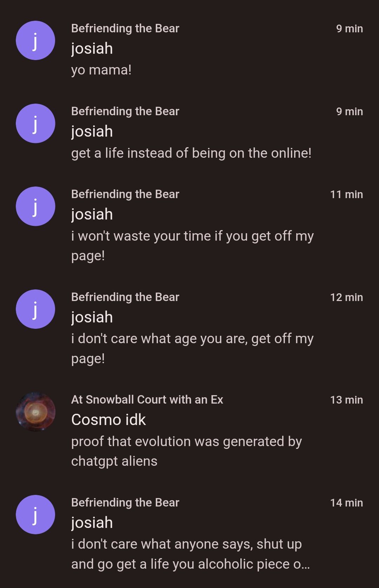Open josiah's avatar beside the "won't waste your time" comment
379x588 pixels.
click(35, 206)
